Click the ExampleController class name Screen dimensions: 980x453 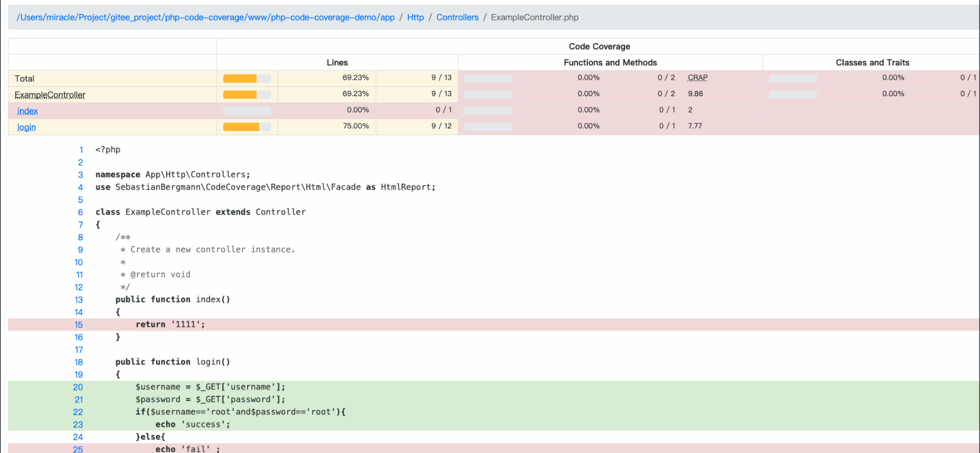point(50,95)
